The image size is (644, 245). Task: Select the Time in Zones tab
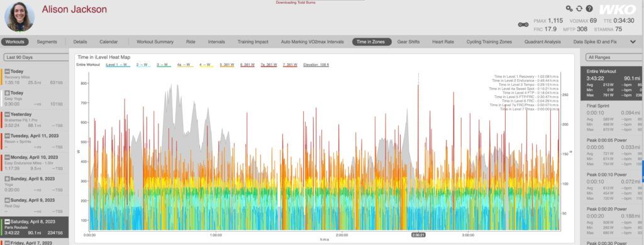click(x=372, y=42)
